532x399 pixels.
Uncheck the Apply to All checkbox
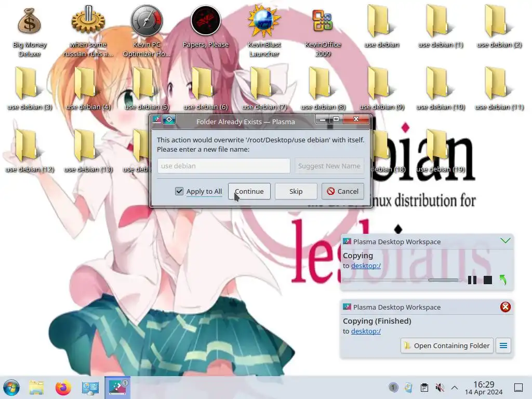[x=179, y=191]
